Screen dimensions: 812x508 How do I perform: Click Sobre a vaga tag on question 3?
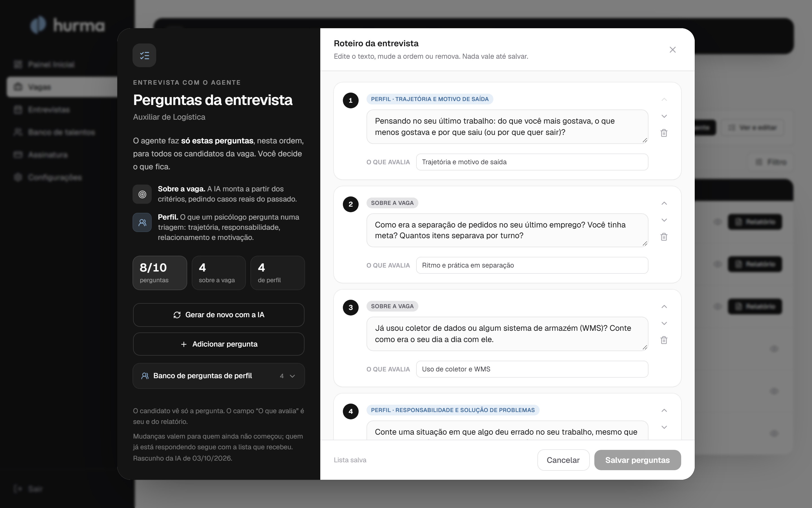(392, 306)
